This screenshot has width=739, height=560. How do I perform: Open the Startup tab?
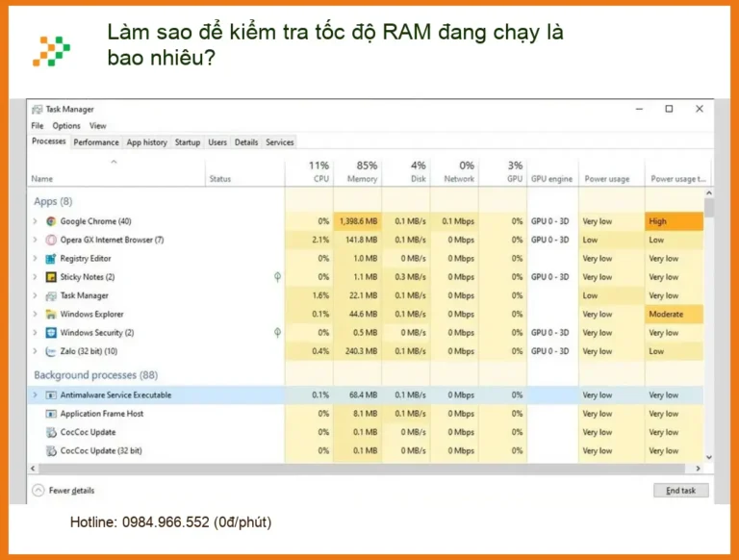188,142
